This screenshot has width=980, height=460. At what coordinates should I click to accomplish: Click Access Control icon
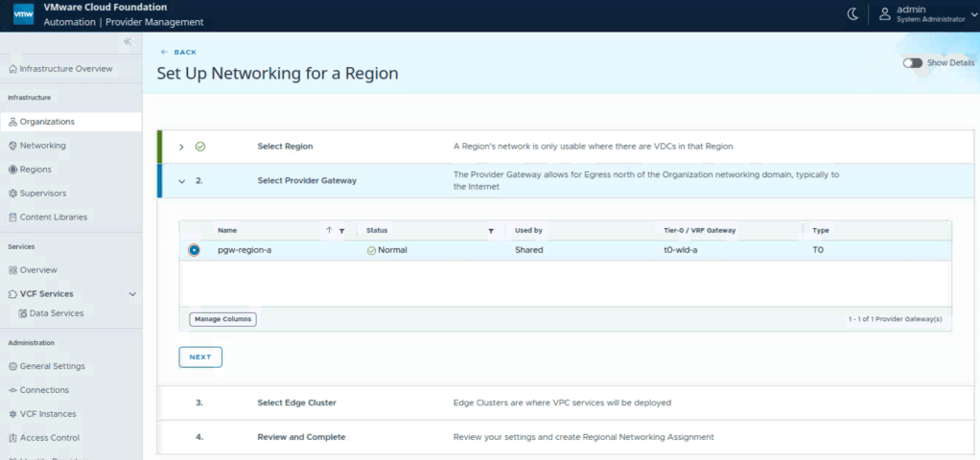(13, 438)
